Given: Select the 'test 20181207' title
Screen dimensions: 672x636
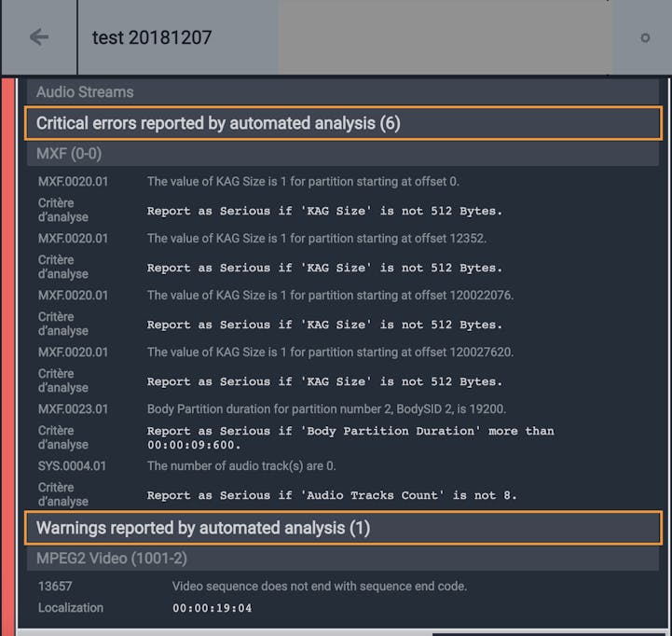Looking at the screenshot, I should (152, 37).
